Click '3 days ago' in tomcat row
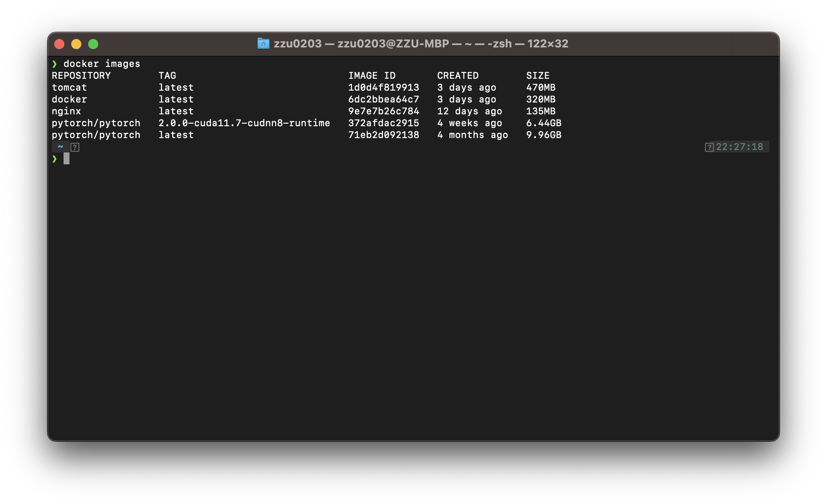This screenshot has width=827, height=504. coord(466,88)
